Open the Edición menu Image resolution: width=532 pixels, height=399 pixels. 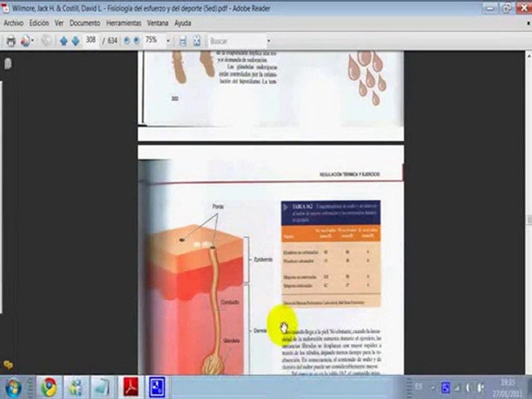(x=39, y=23)
